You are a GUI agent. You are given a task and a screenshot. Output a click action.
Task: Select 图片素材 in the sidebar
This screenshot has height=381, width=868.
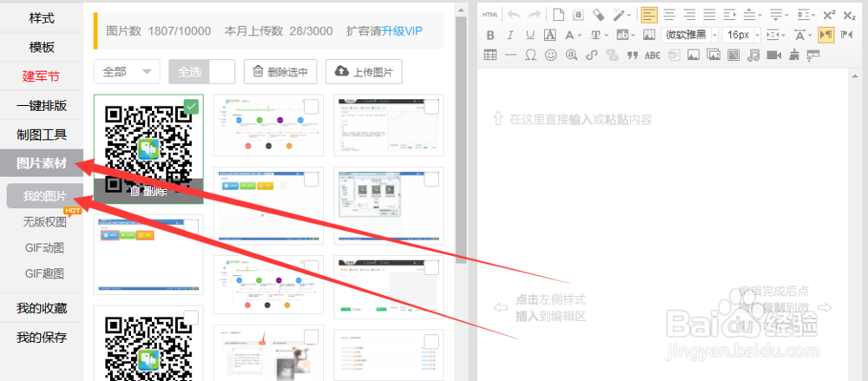point(42,163)
